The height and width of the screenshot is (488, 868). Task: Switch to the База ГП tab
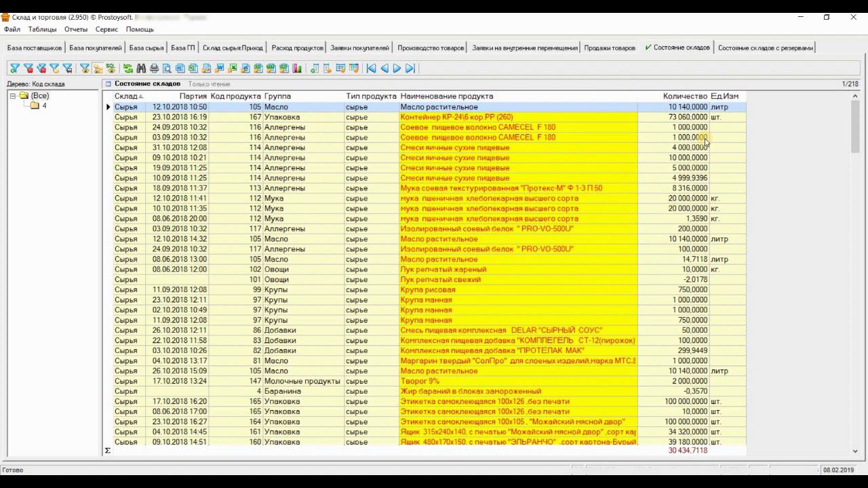[183, 48]
